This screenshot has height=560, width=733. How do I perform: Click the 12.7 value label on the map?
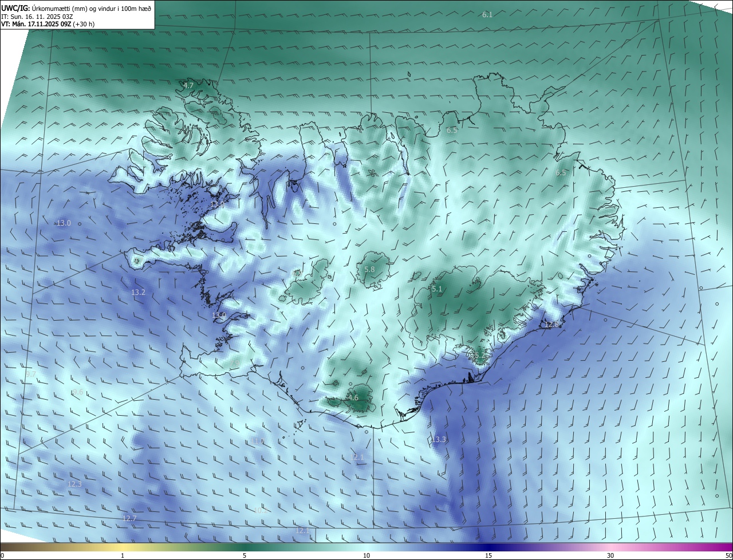coord(129,518)
